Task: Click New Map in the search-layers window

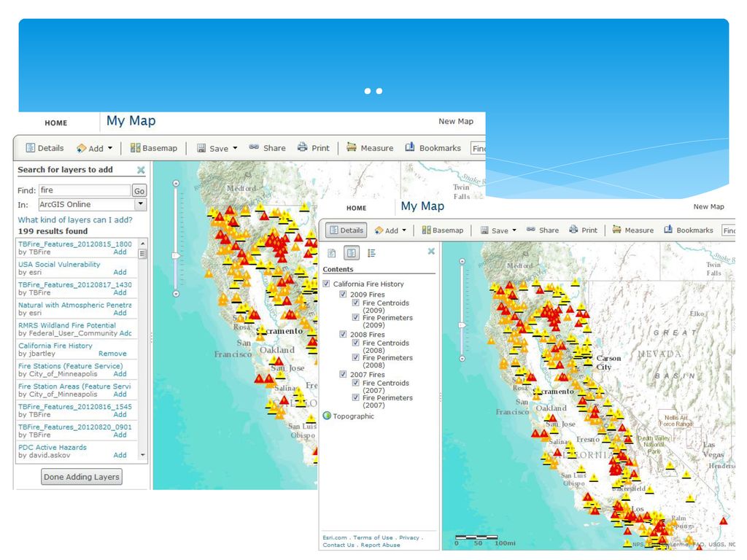Action: [456, 122]
